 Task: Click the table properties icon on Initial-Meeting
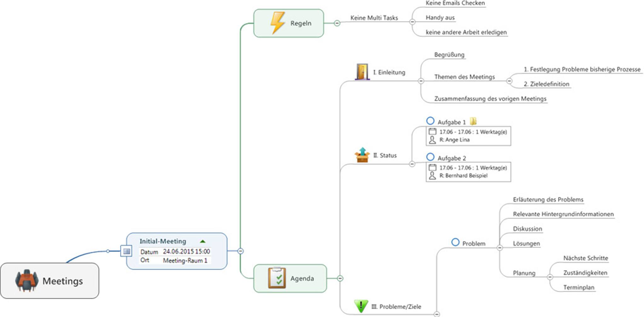[x=126, y=251]
